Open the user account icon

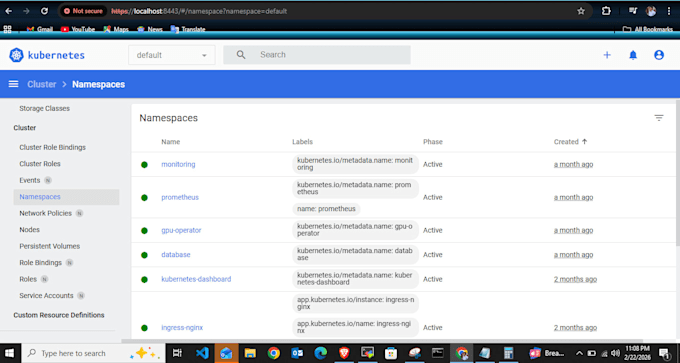tap(659, 55)
